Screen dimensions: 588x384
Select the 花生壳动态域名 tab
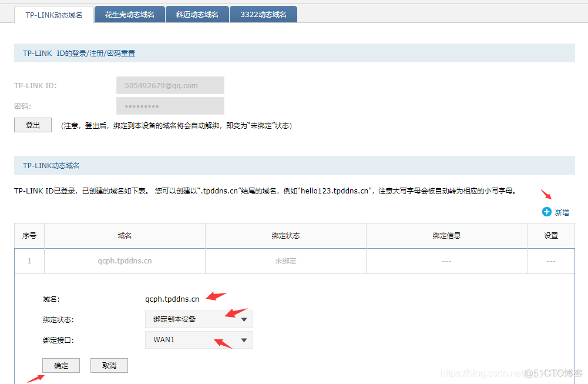click(x=129, y=14)
